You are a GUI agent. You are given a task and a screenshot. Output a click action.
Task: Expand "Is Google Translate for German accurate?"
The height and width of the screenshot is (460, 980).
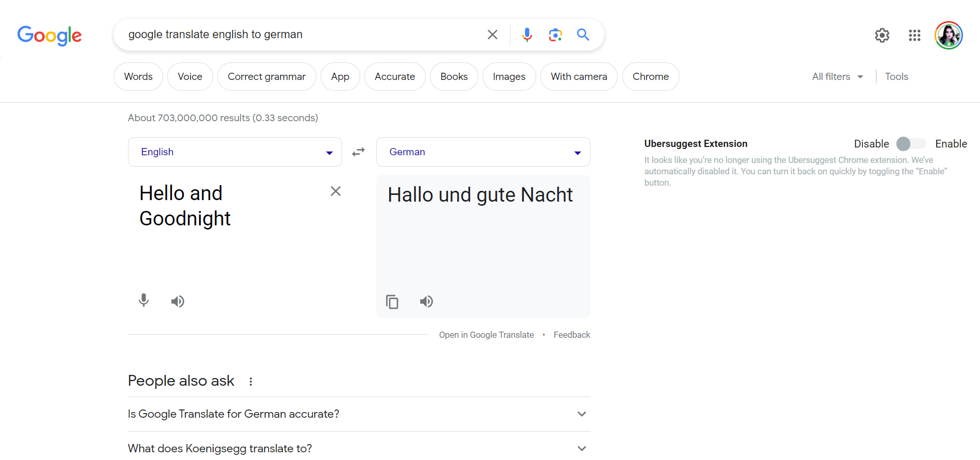(359, 414)
